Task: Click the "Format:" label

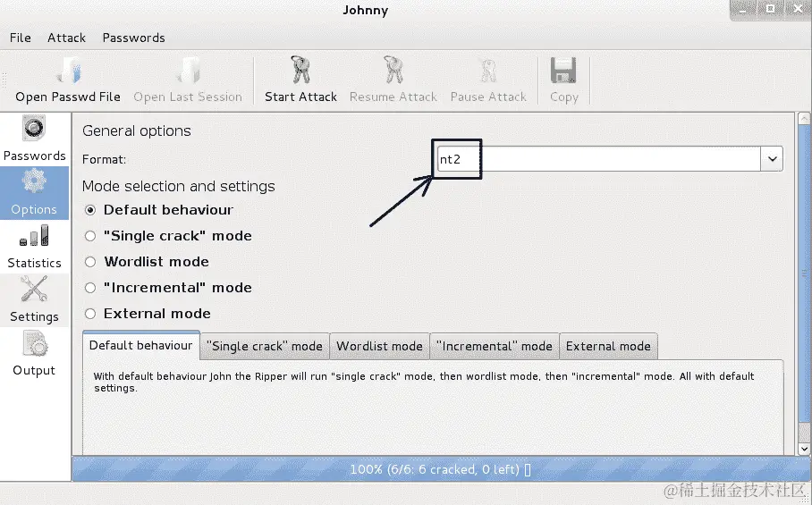Action: coord(104,159)
